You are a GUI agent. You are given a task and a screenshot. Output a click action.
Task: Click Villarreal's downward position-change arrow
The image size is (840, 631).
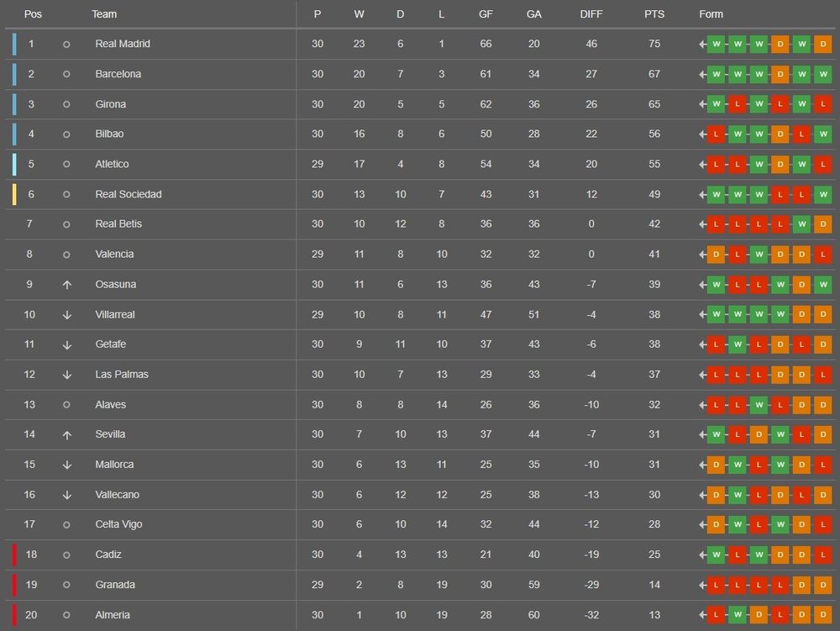(x=66, y=315)
